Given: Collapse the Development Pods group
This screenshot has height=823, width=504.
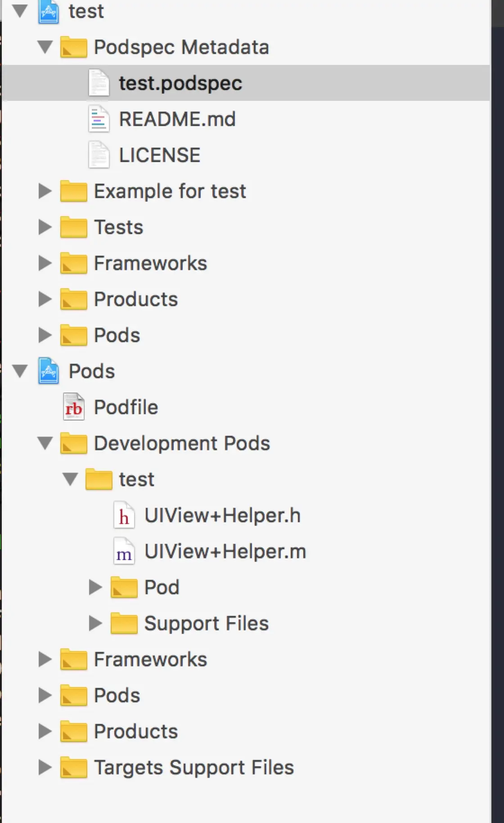Looking at the screenshot, I should tap(45, 443).
